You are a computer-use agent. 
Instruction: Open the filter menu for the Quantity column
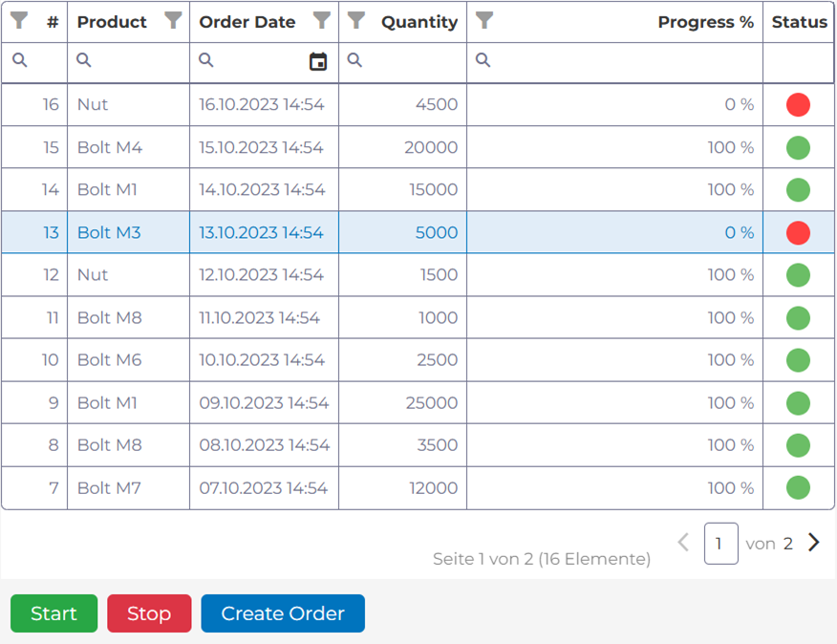(x=354, y=21)
